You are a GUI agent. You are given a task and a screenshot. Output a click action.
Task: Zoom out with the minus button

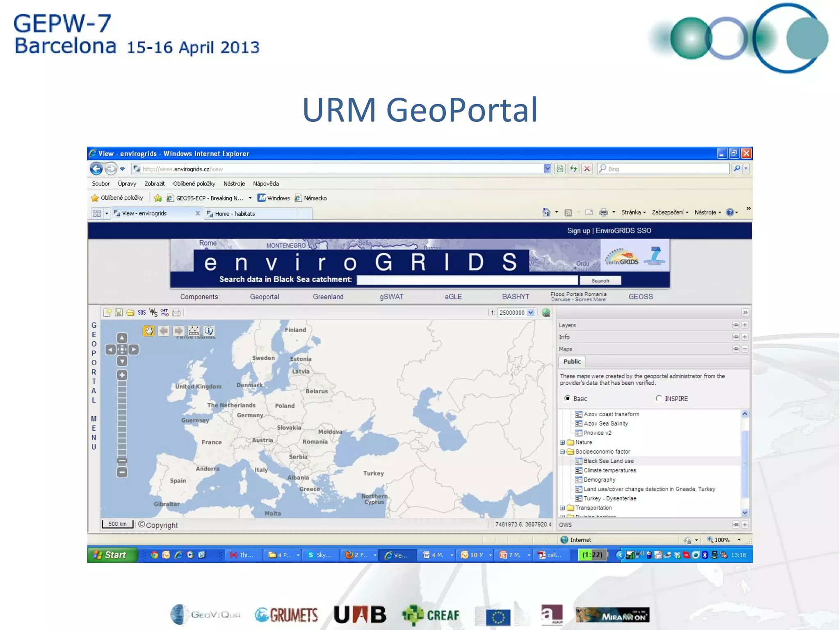[122, 472]
